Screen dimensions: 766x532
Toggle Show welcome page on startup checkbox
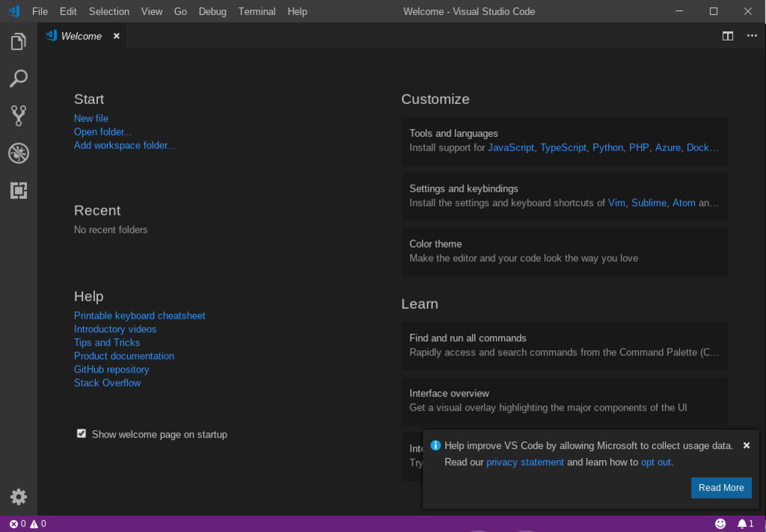[81, 433]
